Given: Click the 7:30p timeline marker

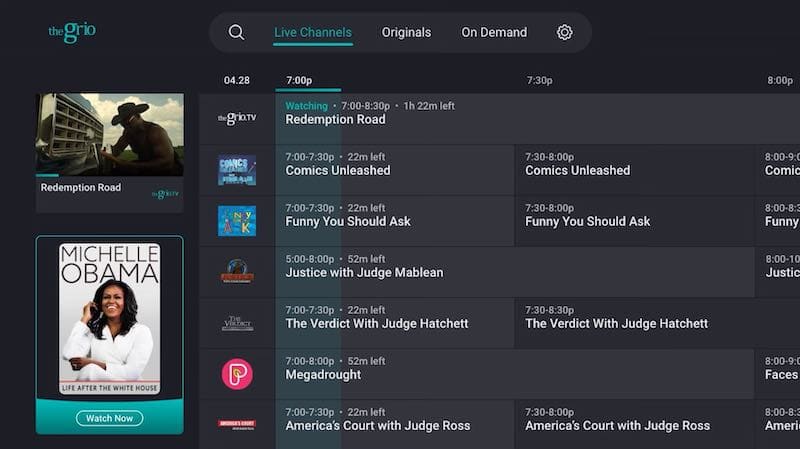Looking at the screenshot, I should [x=539, y=81].
